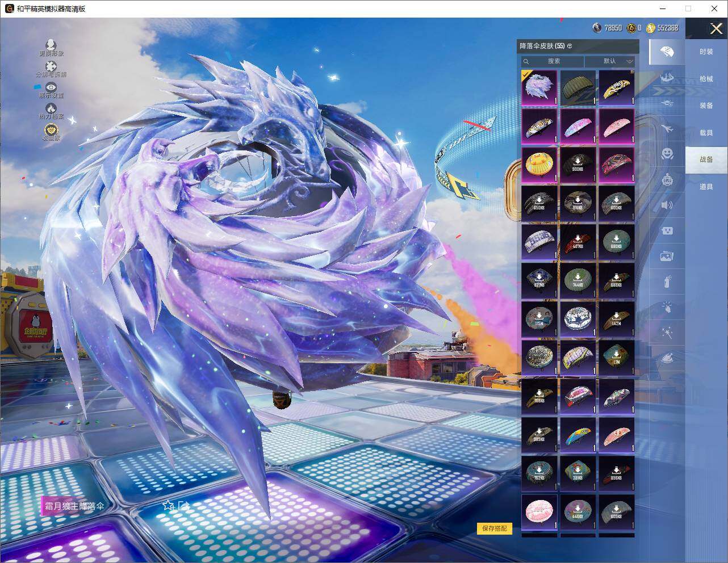This screenshot has width=728, height=563.
Task: Open the 热力档案 flame icon
Action: click(x=51, y=108)
